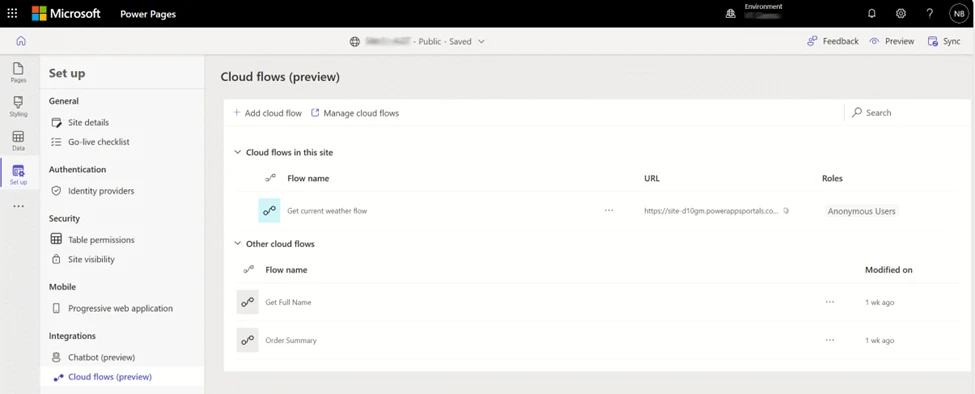975x394 pixels.
Task: Open the Styling workspace
Action: click(18, 106)
